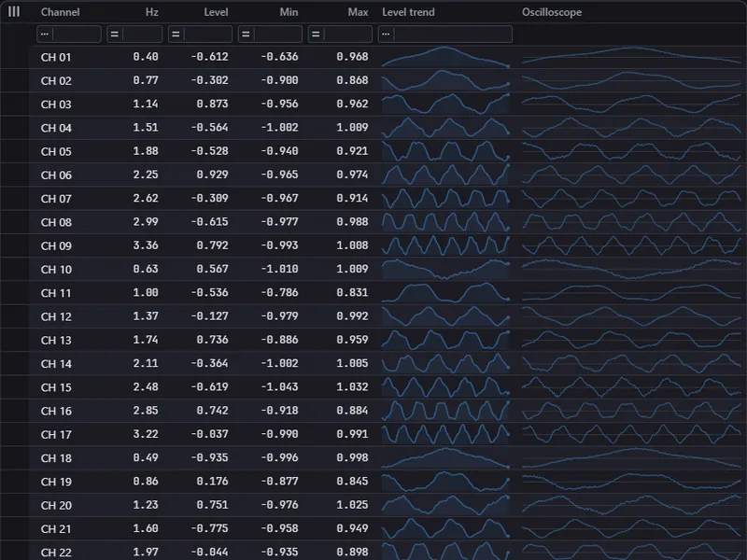747x560 pixels.
Task: Select the CH 04 row label
Action: pyautogui.click(x=56, y=128)
